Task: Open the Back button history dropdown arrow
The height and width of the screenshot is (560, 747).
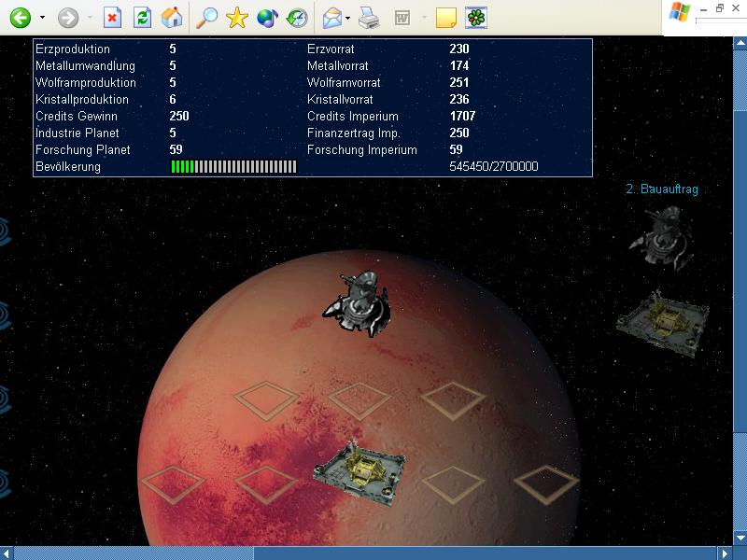Action: pyautogui.click(x=42, y=18)
